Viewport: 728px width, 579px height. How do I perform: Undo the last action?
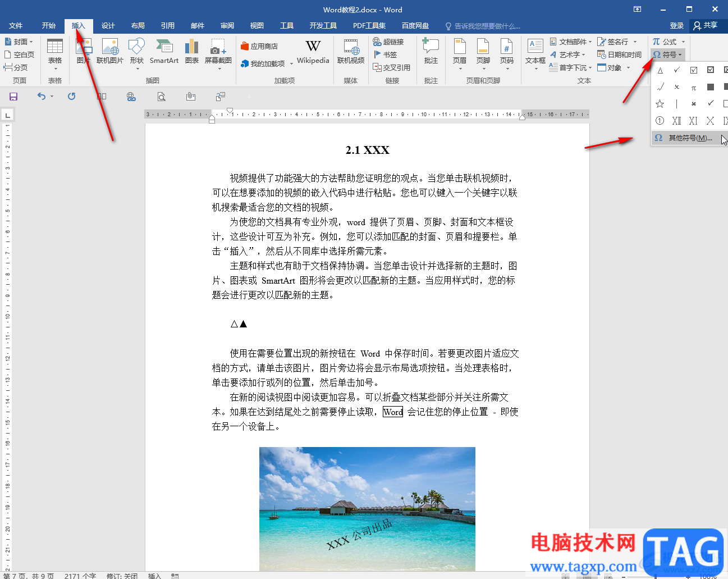42,97
